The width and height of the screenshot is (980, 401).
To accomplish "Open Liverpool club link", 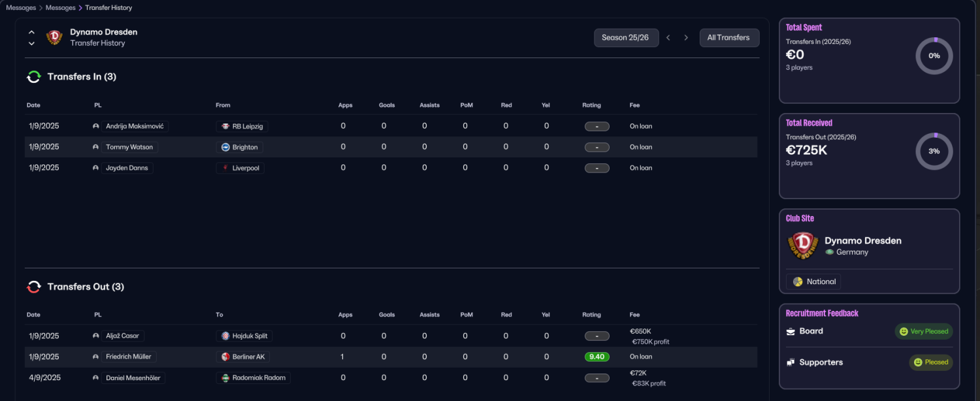I will pyautogui.click(x=240, y=168).
